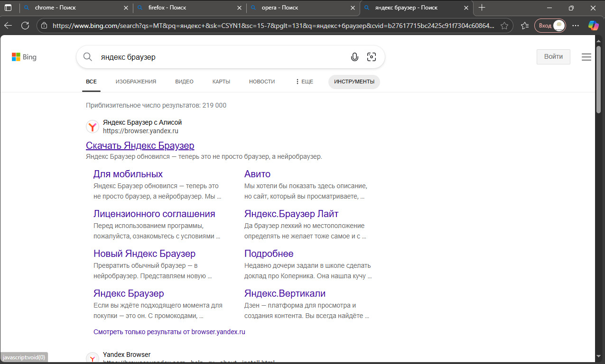Viewport: 605px width, 364px height.
Task: Start voice search with the microphone icon
Action: 354,57
